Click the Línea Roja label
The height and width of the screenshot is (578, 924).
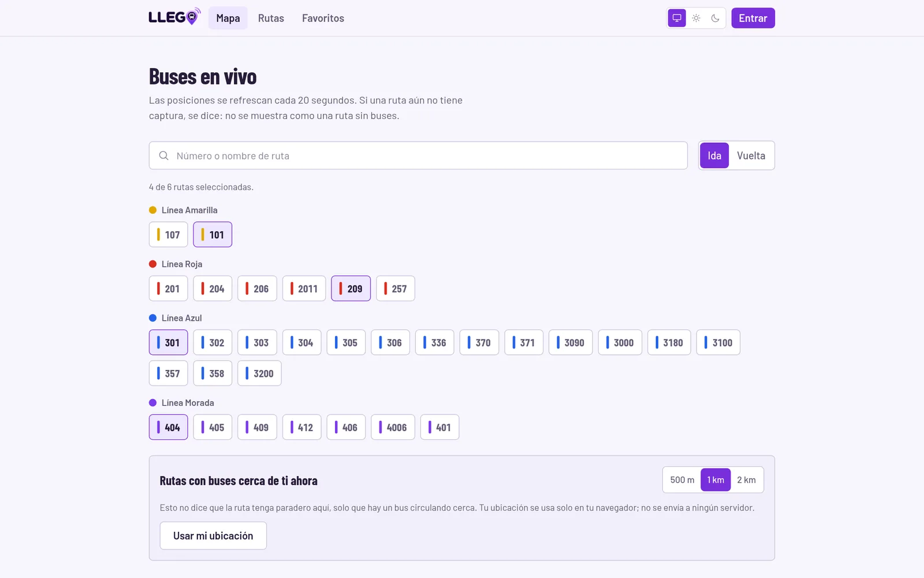[182, 264]
